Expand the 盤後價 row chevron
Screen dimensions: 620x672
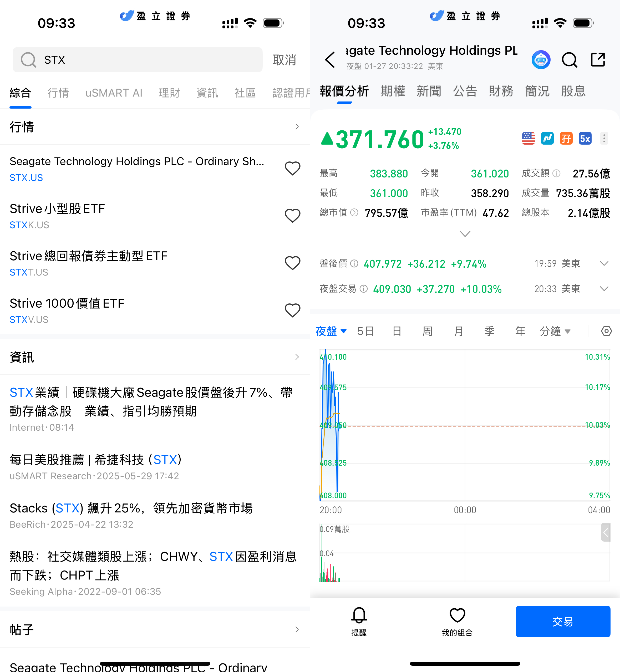tap(604, 264)
